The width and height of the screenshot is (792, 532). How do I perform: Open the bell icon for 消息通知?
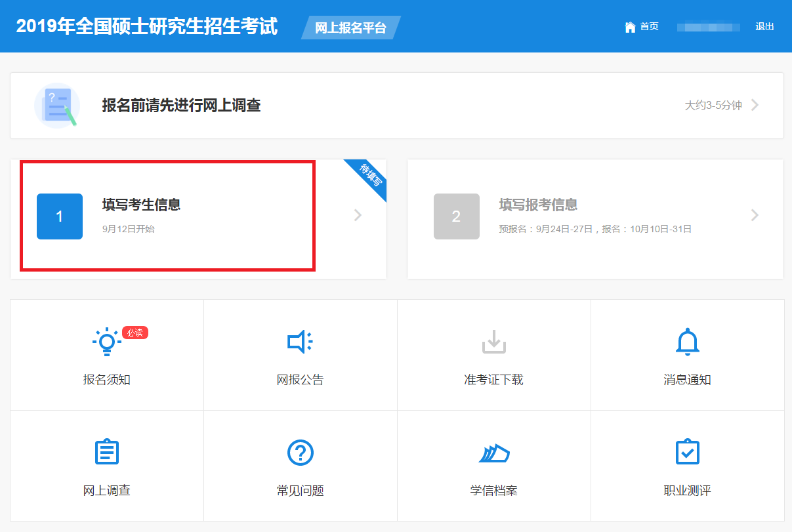pos(687,342)
